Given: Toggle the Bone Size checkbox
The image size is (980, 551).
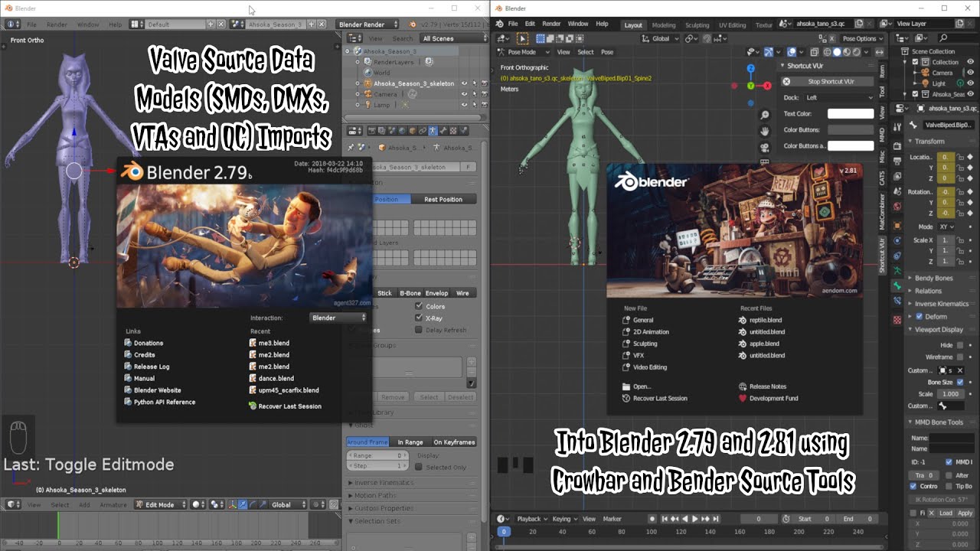Looking at the screenshot, I should tap(959, 382).
